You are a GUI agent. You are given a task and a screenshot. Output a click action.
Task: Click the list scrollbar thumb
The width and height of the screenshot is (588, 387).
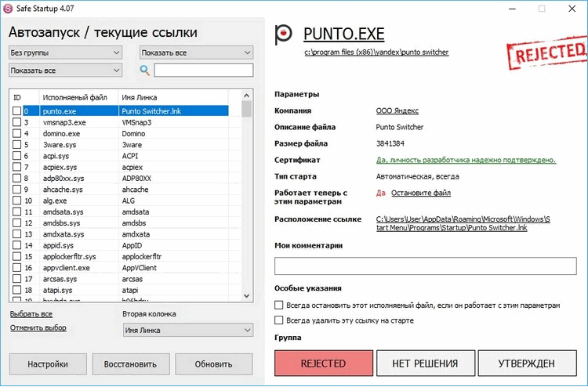tap(246, 109)
